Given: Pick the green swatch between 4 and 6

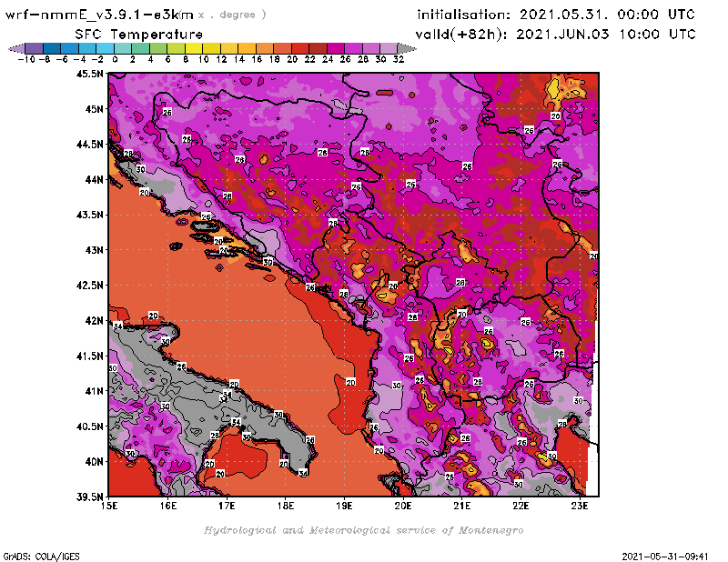Looking at the screenshot, I should pyautogui.click(x=158, y=48).
